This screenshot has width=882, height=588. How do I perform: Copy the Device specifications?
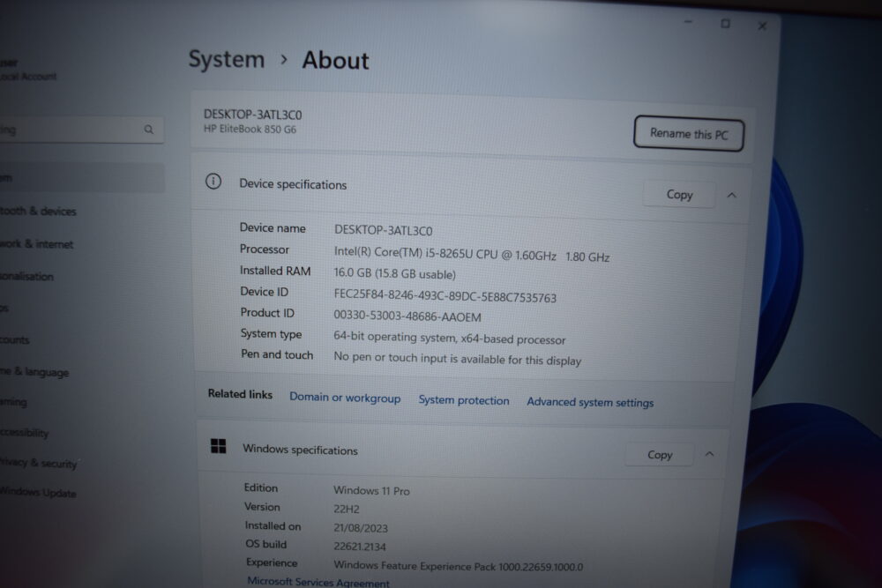click(679, 195)
